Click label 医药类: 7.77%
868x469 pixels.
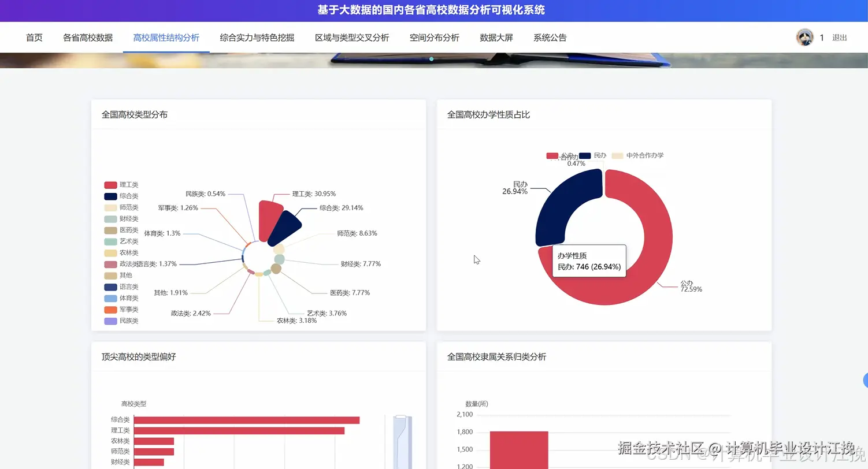coord(350,293)
